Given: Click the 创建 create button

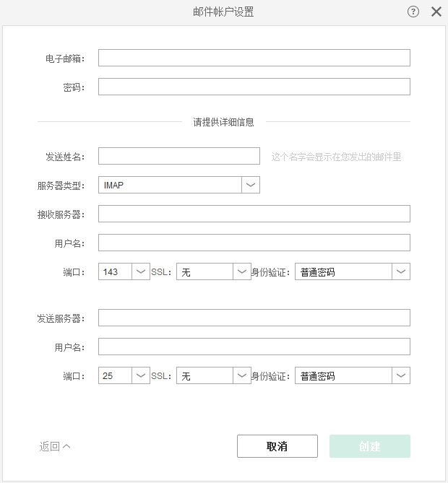Looking at the screenshot, I should pos(370,446).
